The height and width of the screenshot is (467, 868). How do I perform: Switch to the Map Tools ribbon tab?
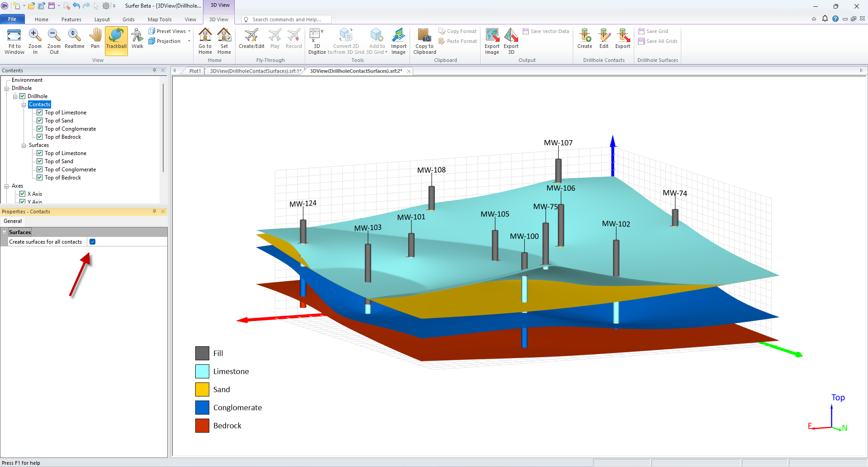[159, 19]
